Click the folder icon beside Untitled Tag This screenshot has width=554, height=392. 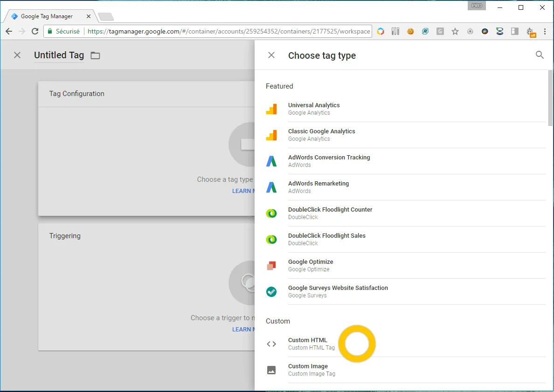[x=95, y=55]
